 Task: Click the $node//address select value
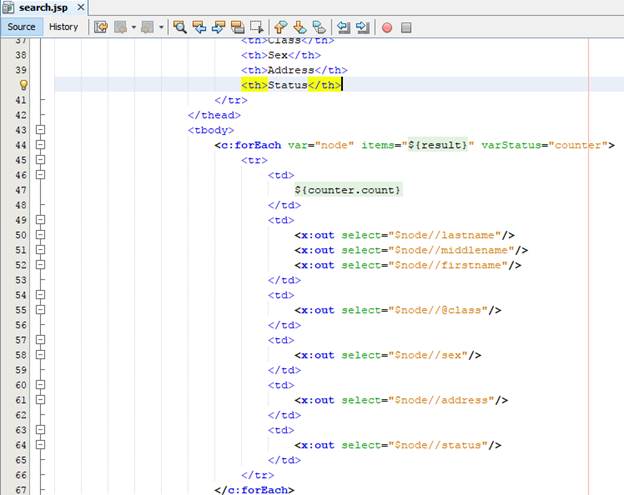point(441,400)
